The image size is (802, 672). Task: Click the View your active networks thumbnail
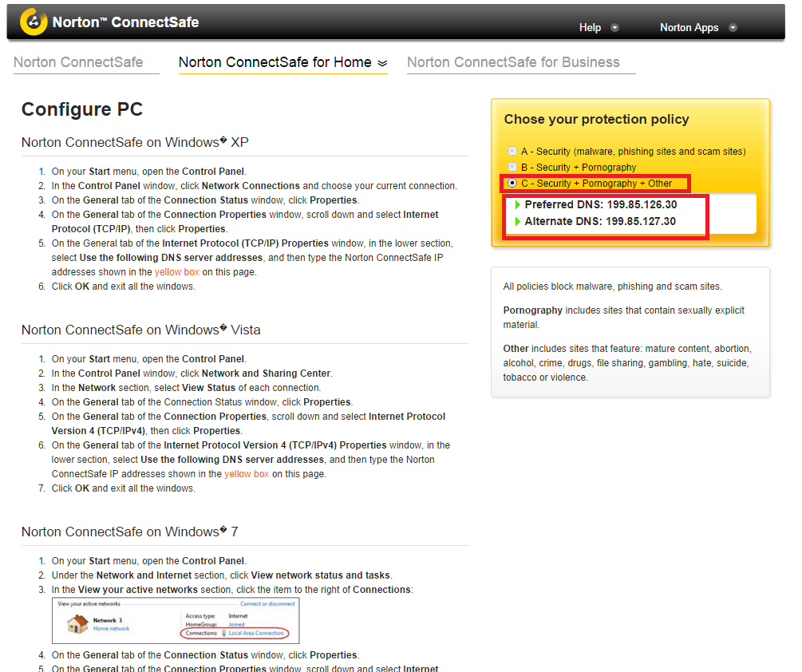pos(176,621)
